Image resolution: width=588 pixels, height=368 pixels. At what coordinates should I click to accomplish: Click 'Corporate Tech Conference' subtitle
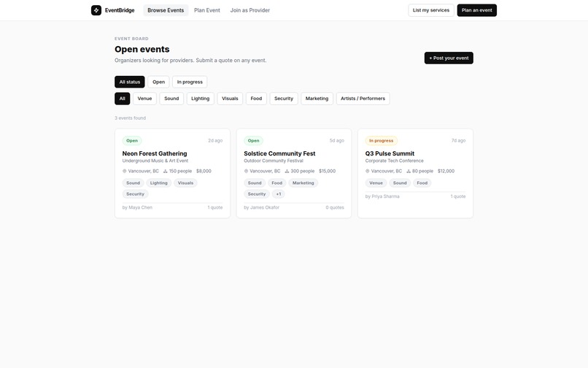[394, 161]
